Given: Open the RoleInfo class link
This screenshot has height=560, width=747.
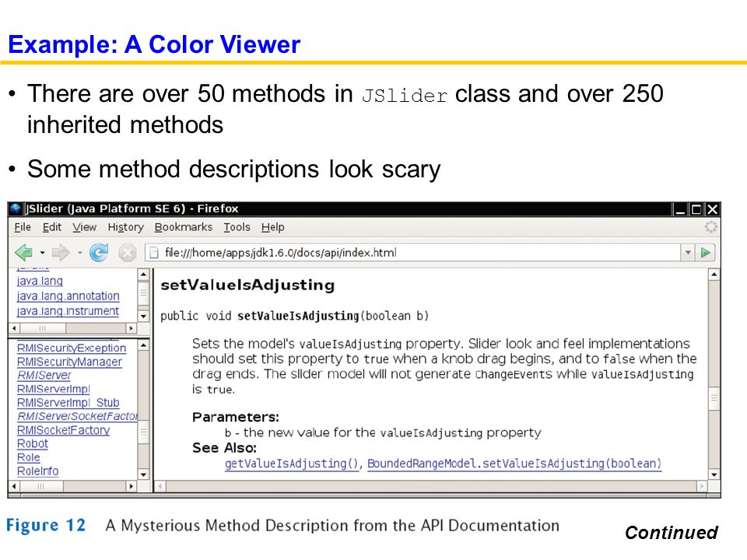Looking at the screenshot, I should 37,471.
